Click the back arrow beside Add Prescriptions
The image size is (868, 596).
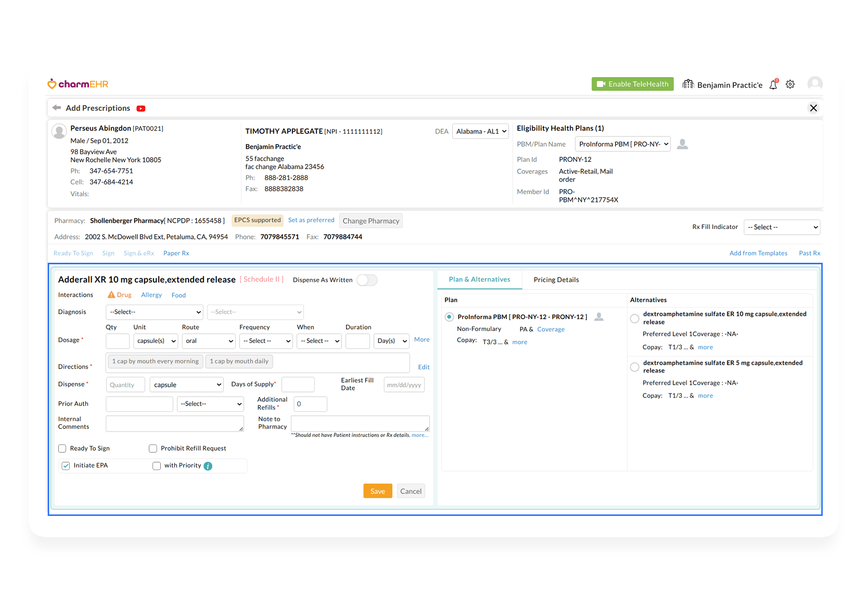pos(57,108)
